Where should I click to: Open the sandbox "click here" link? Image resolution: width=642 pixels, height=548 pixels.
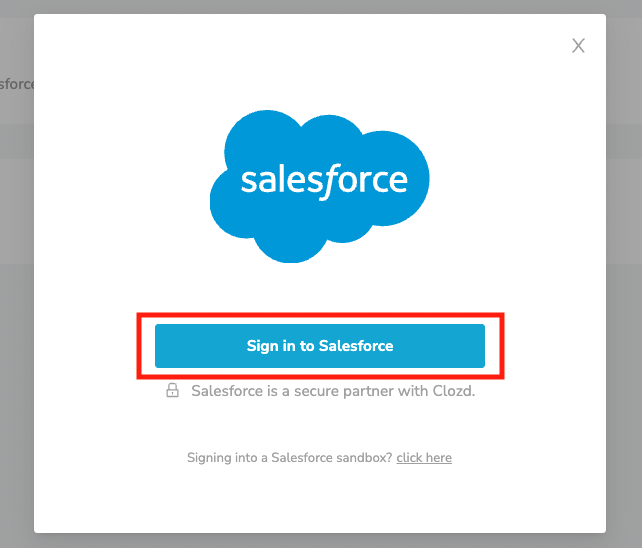(424, 458)
